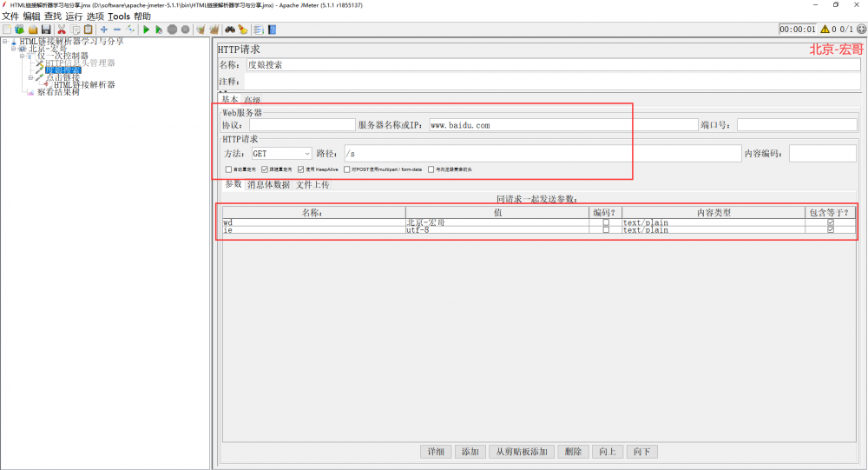868x470 pixels.
Task: Click the 从剪贴板添加 button
Action: tap(522, 452)
